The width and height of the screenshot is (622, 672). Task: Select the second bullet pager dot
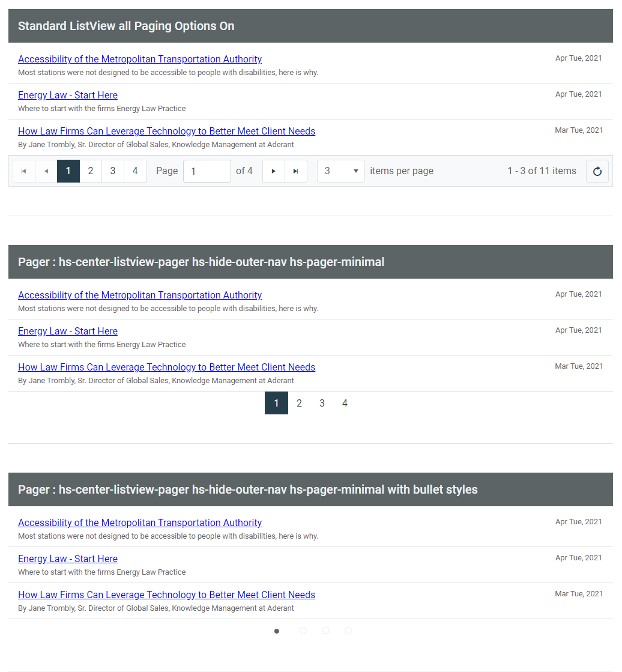[x=303, y=631]
